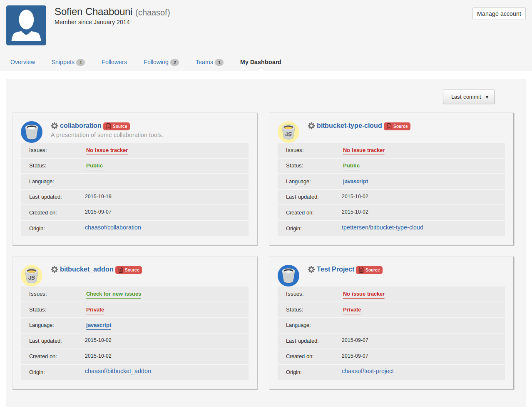Open settings gear for bitbucket-type-cloud

click(x=311, y=126)
